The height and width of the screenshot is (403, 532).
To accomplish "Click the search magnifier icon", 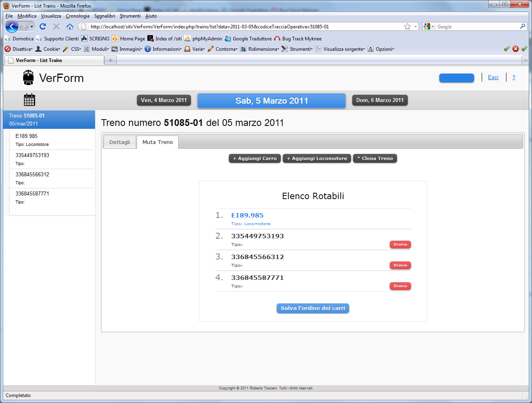I will (522, 26).
